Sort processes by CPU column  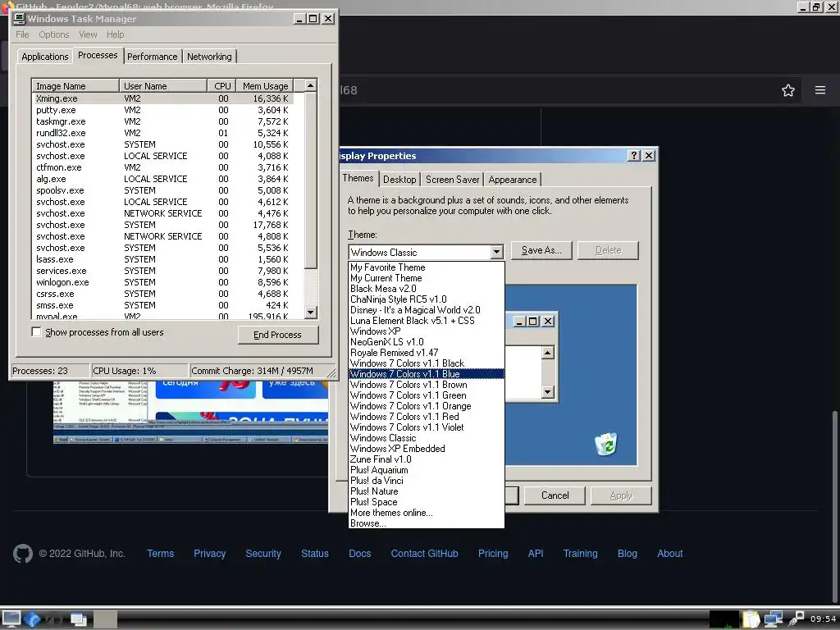(x=221, y=85)
